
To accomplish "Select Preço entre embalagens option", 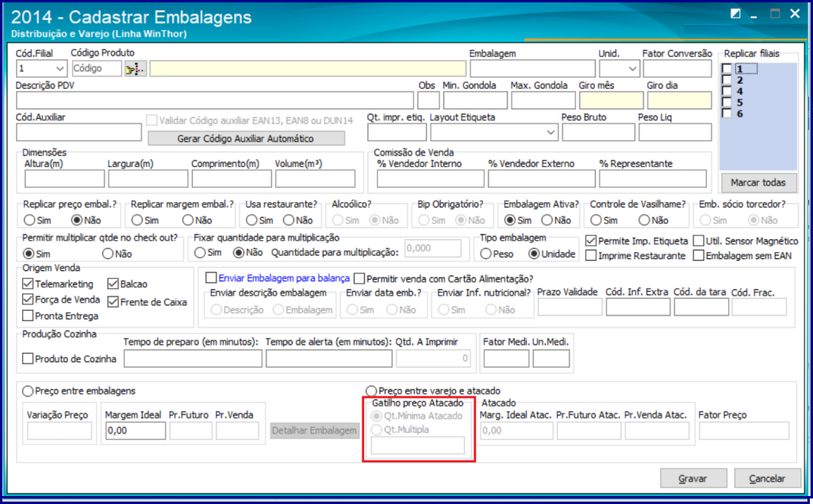I will [28, 391].
